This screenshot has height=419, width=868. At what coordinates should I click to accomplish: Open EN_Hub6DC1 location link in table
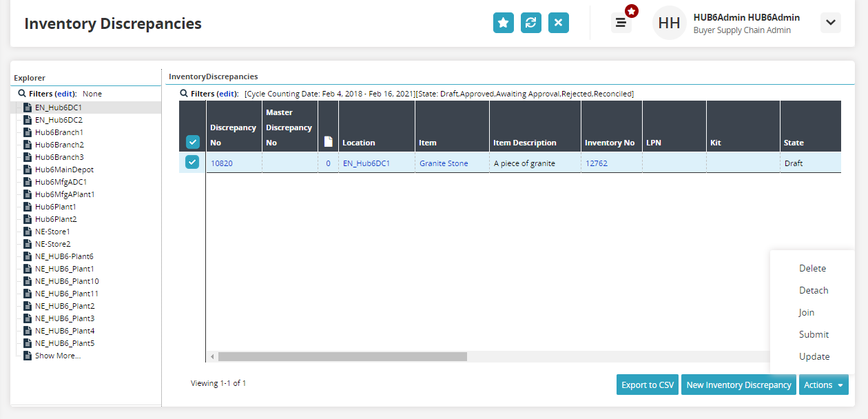pos(366,163)
